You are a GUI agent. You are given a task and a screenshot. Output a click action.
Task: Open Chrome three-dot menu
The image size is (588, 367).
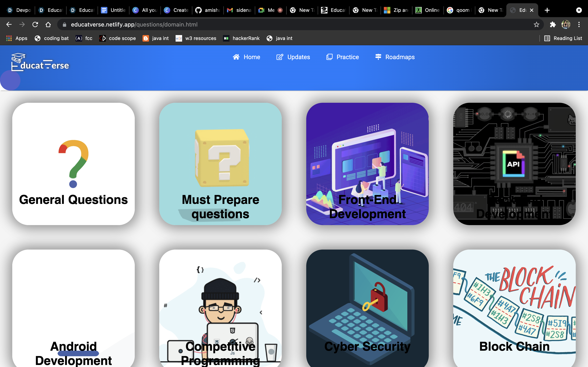click(579, 24)
